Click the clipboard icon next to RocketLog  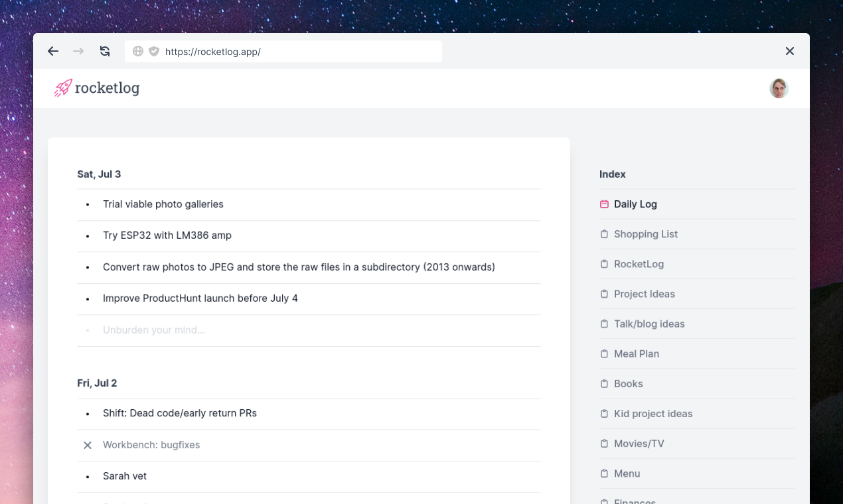(x=604, y=264)
